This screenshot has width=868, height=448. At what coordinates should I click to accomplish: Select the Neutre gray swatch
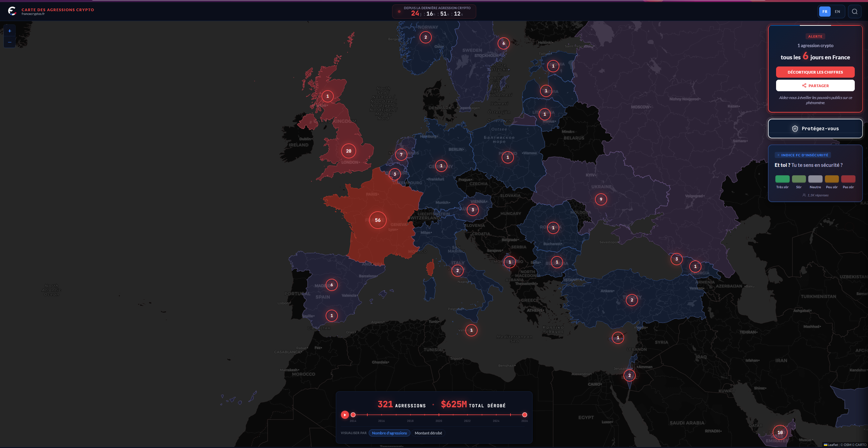point(815,179)
